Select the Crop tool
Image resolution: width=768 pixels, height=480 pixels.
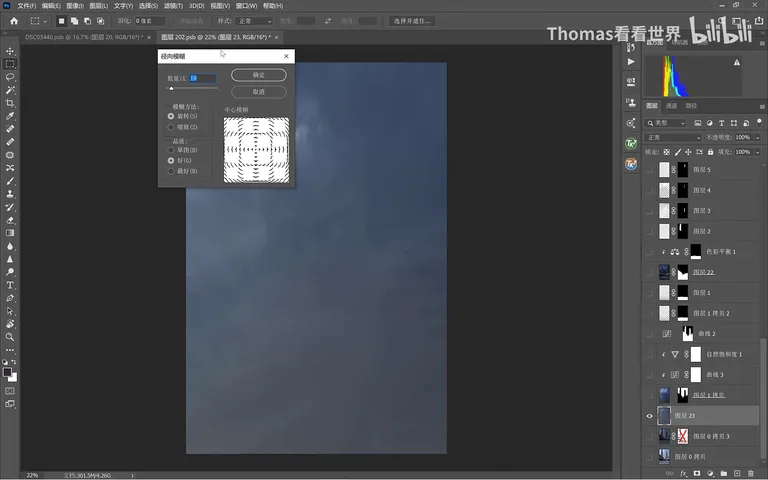(x=10, y=103)
